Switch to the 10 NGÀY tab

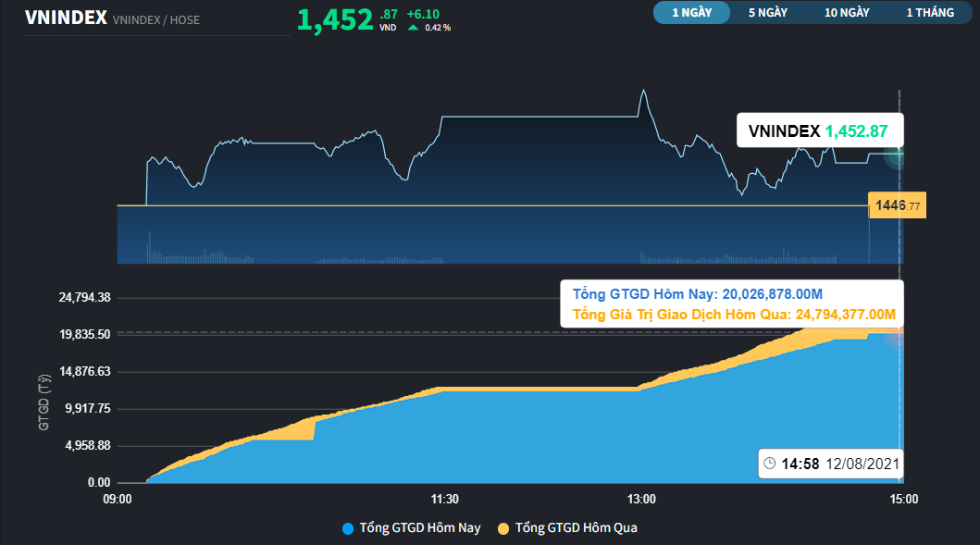846,13
